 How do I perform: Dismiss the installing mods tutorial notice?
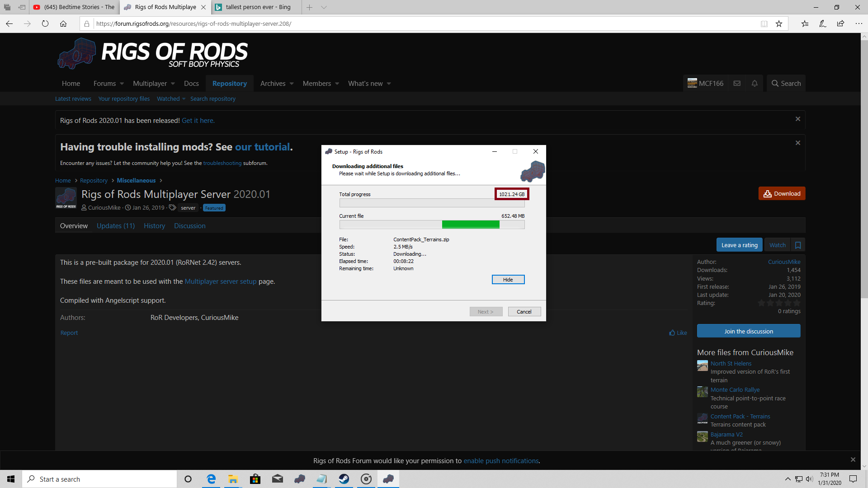tap(798, 143)
